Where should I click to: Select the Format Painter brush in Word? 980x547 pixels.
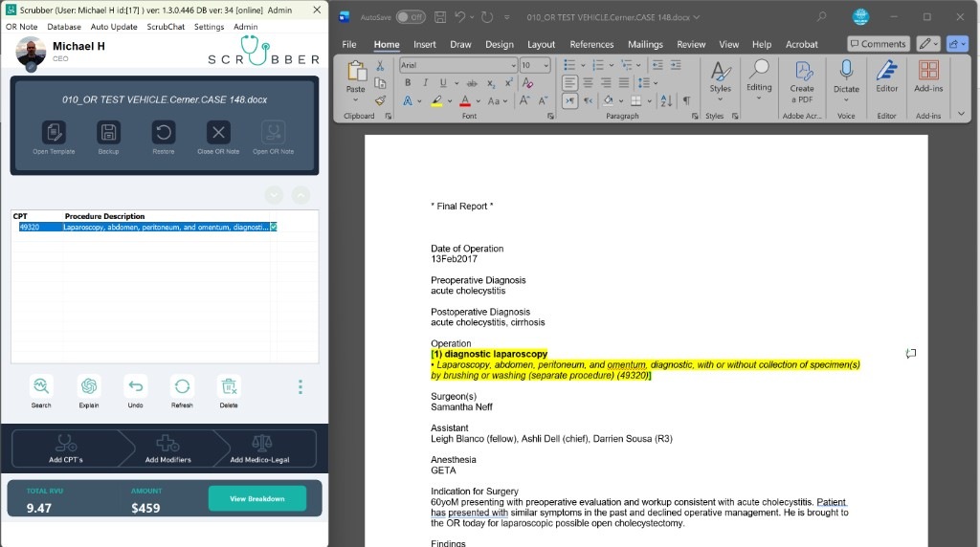coord(380,100)
